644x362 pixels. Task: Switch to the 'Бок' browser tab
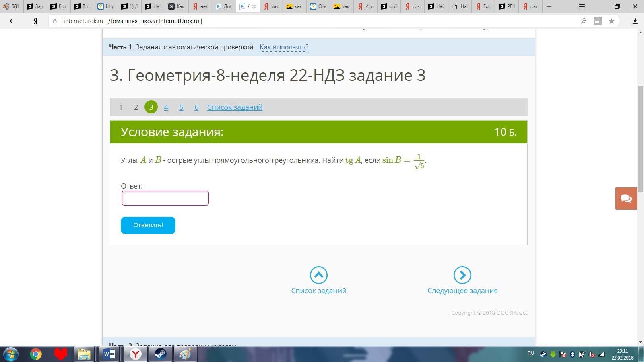pos(59,6)
